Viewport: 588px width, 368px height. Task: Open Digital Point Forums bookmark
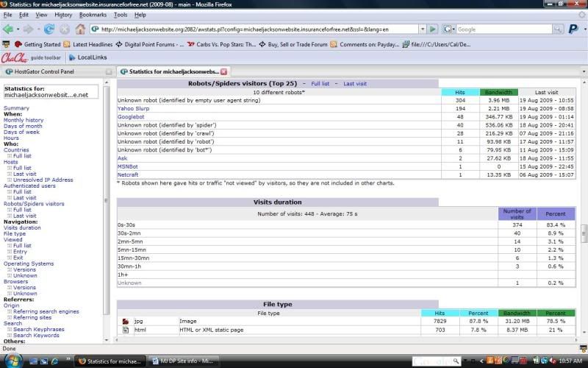point(150,44)
